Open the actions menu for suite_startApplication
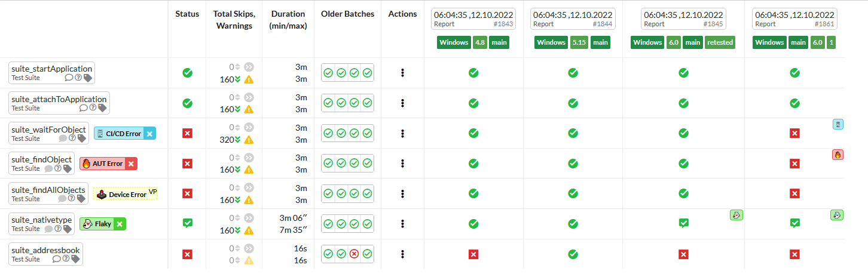 pyautogui.click(x=403, y=73)
